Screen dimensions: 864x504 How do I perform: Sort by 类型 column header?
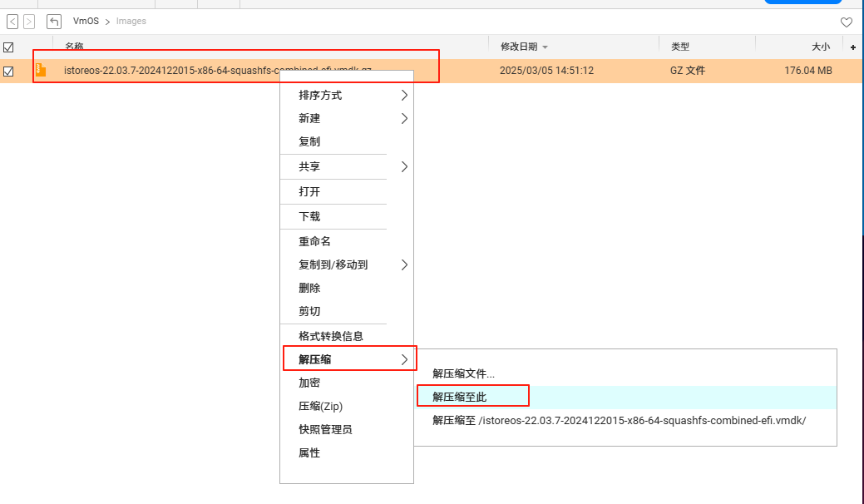click(680, 47)
